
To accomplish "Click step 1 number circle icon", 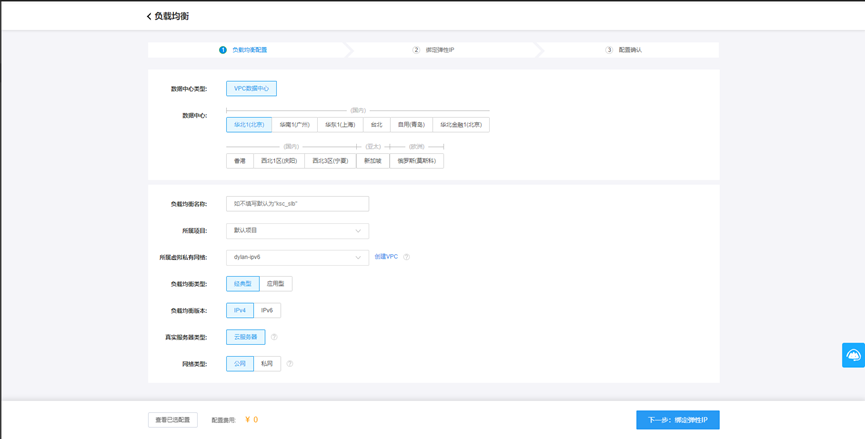I will [223, 50].
